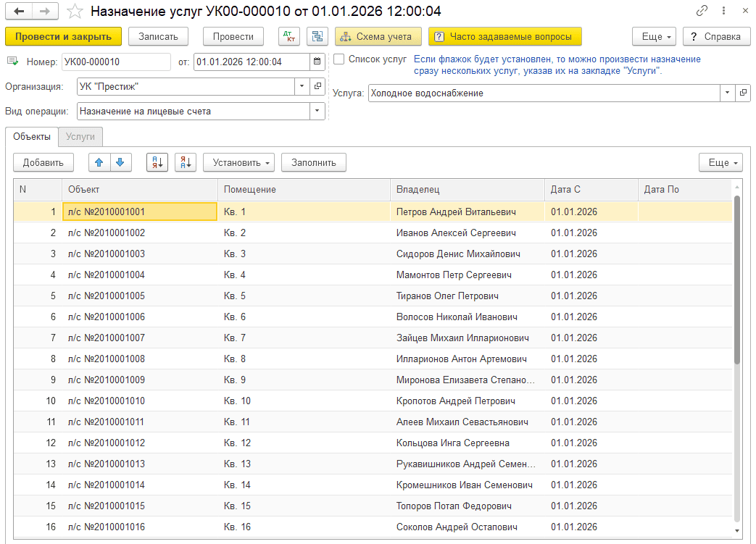
Task: Open the calendar picker for document date
Action: pos(317,62)
